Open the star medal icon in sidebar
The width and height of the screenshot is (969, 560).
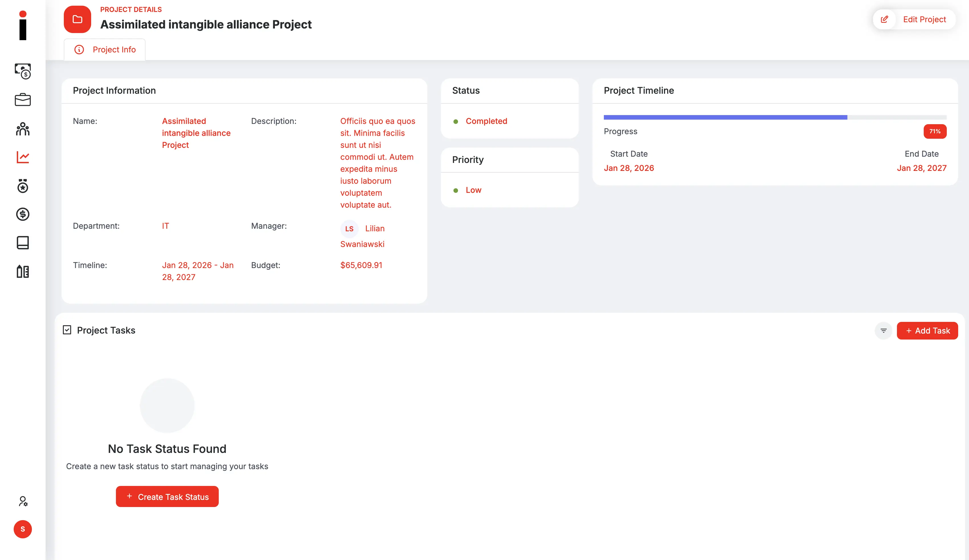[23, 186]
